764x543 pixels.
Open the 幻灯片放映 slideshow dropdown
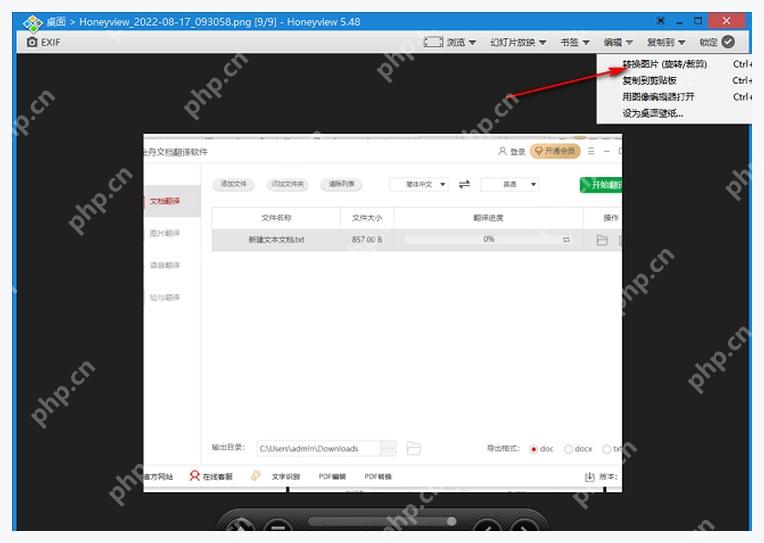(518, 42)
